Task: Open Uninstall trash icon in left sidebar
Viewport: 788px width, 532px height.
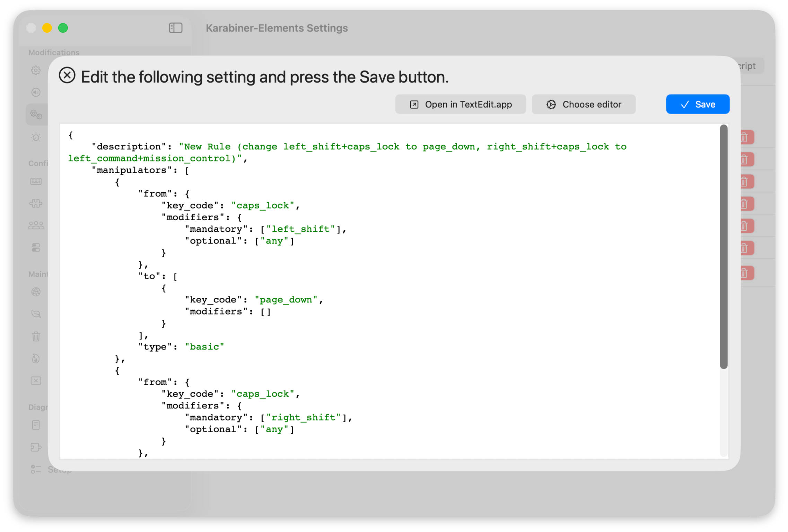Action: tap(36, 336)
